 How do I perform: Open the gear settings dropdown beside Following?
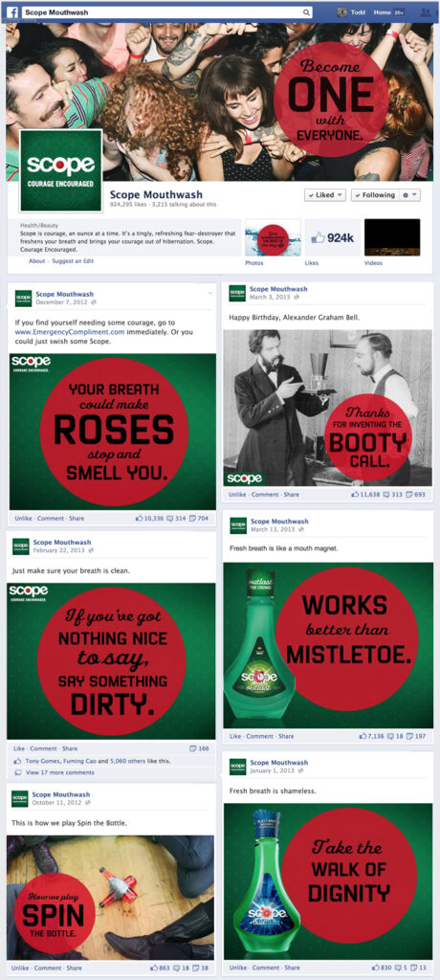(x=408, y=195)
